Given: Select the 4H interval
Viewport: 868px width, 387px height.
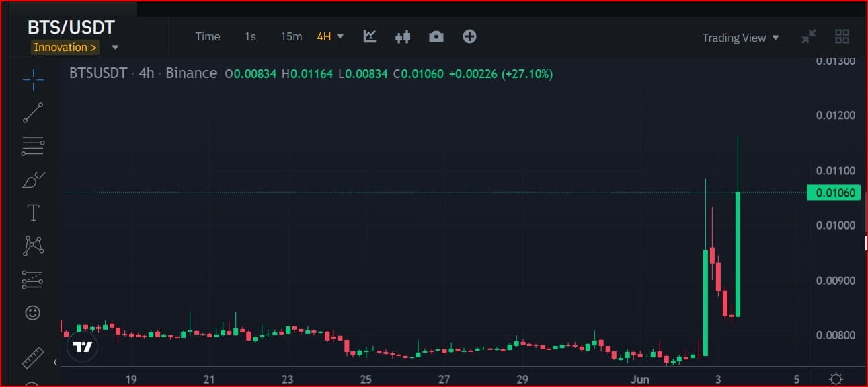Looking at the screenshot, I should click(x=324, y=36).
